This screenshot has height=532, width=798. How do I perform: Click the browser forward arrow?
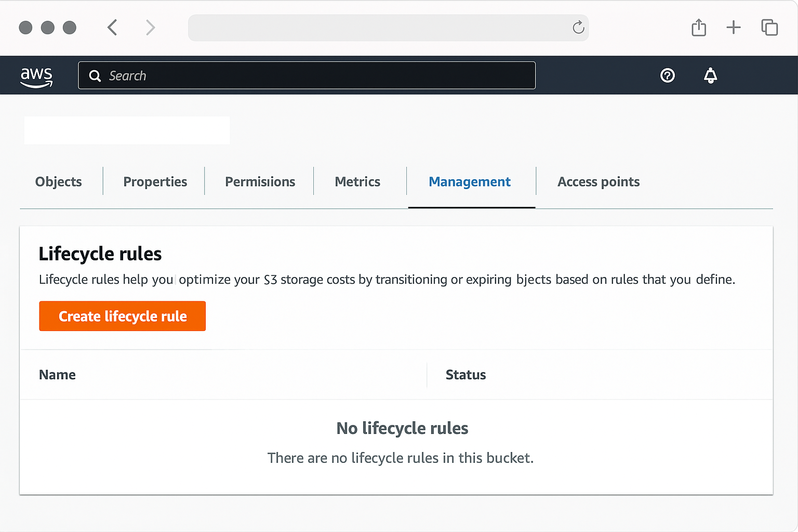[x=150, y=28]
